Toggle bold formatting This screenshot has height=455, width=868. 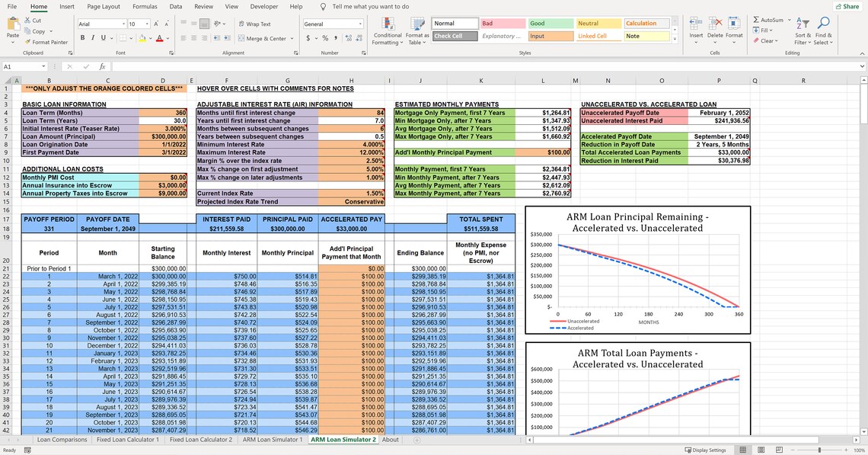point(81,37)
